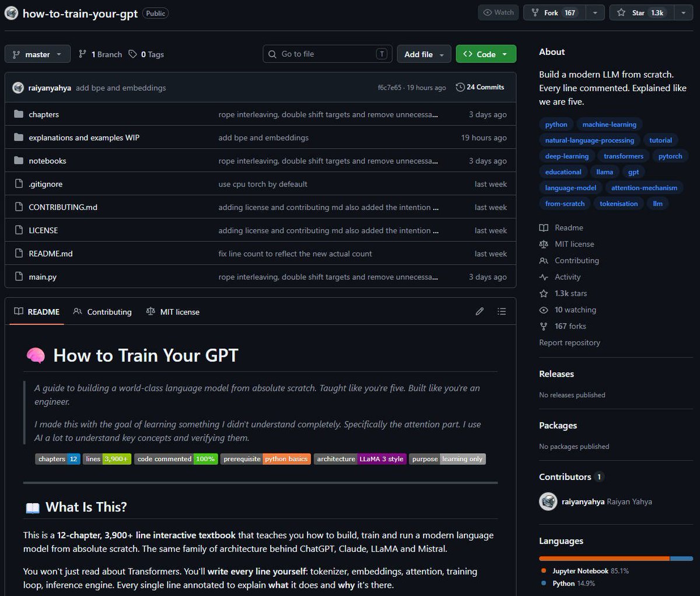Viewport: 700px width, 596px height.
Task: Expand the Add file dropdown
Action: click(424, 54)
